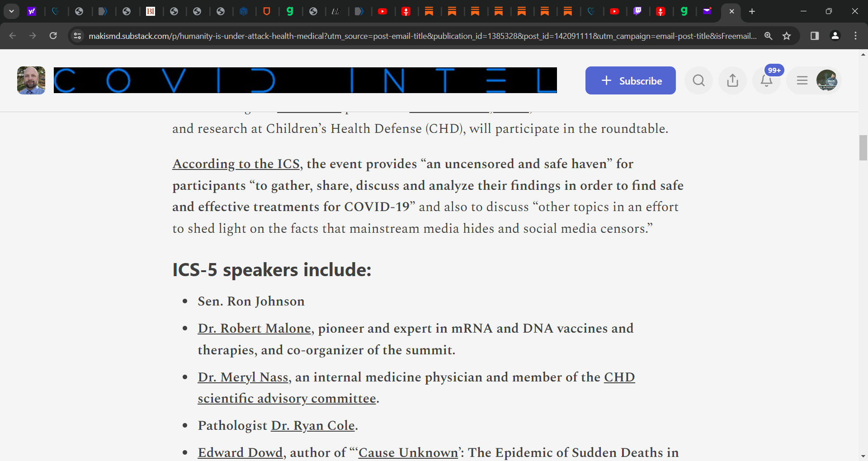The width and height of the screenshot is (868, 461).
Task: Subscribe to the COVID INTEL newsletter
Action: [x=631, y=80]
